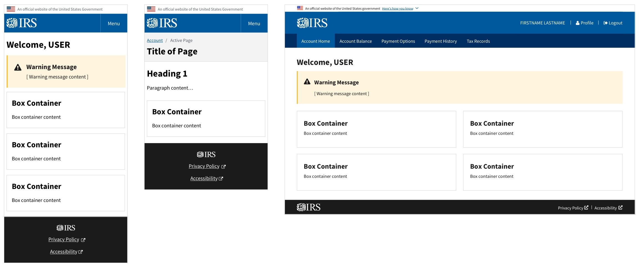Click the Logout icon next to Profile
The image size is (644, 268).
click(605, 23)
